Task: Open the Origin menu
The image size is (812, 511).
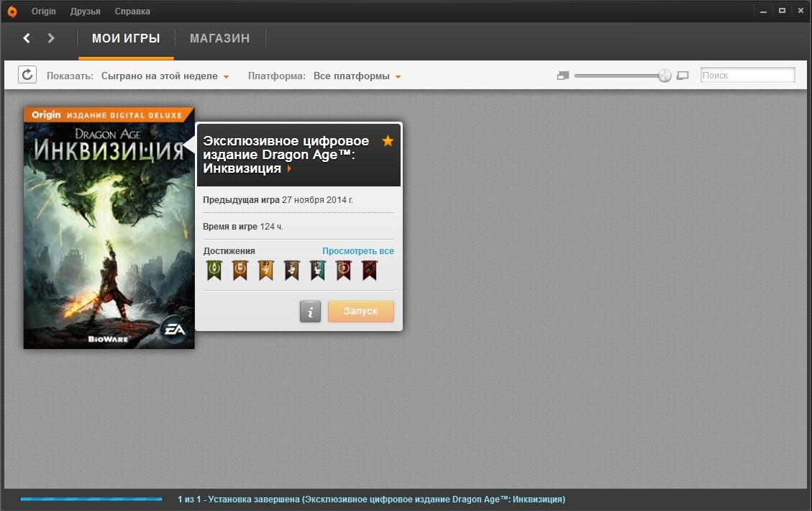Action: click(x=43, y=12)
